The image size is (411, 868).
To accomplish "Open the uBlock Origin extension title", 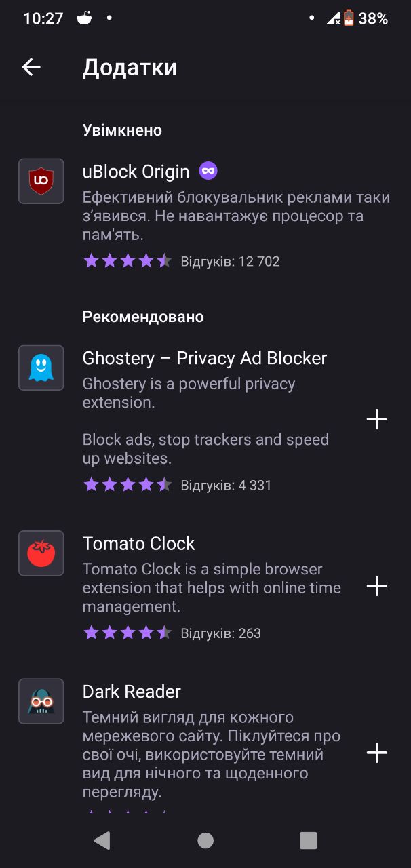I will [136, 172].
